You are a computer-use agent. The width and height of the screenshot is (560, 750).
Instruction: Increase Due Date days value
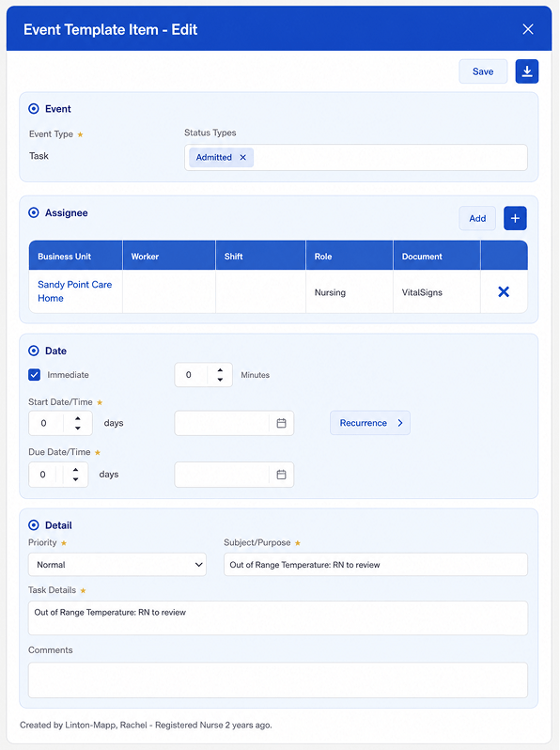pos(75,470)
